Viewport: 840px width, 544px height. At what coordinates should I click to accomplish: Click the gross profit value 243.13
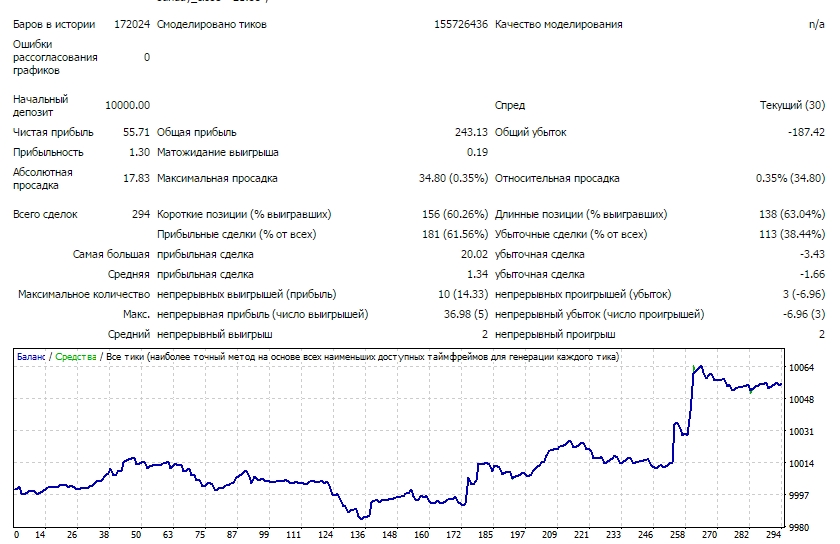pos(471,132)
